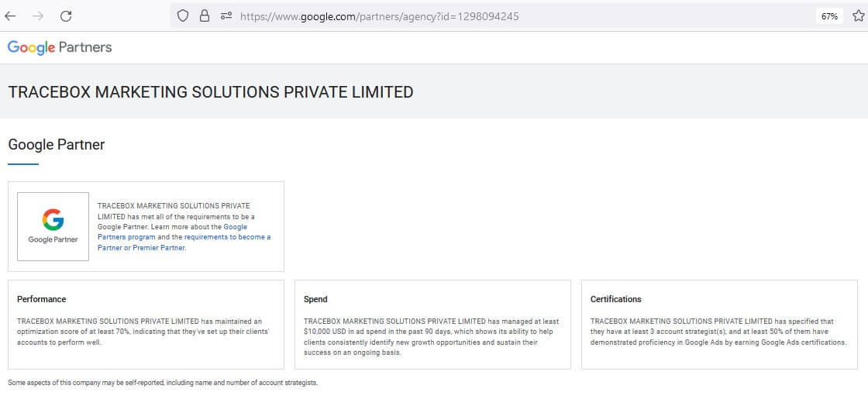
Task: Go back to the previous page
Action: [x=11, y=15]
